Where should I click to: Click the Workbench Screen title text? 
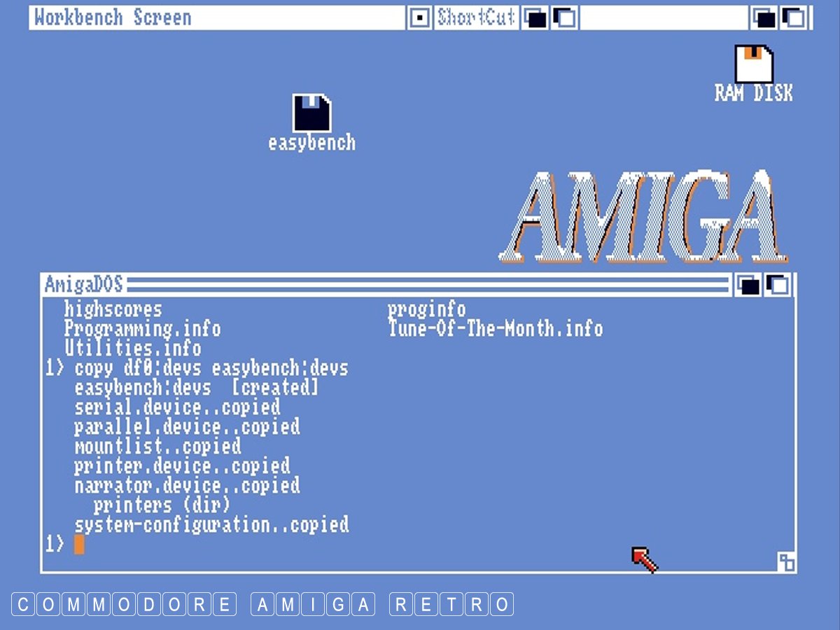click(x=113, y=18)
